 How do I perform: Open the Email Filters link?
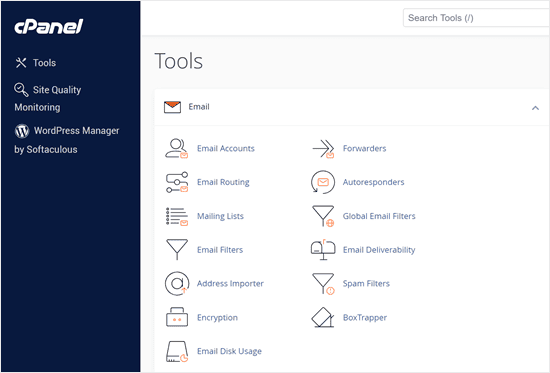coord(220,250)
